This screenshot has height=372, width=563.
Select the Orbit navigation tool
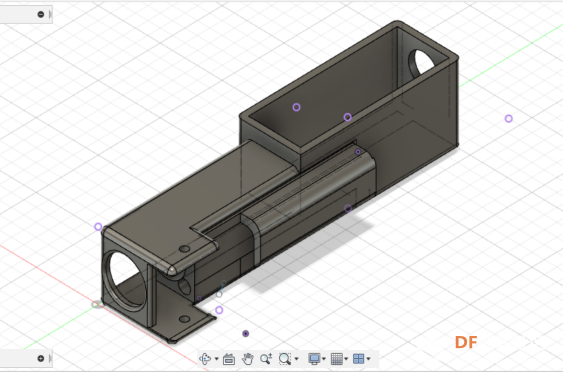(x=205, y=358)
